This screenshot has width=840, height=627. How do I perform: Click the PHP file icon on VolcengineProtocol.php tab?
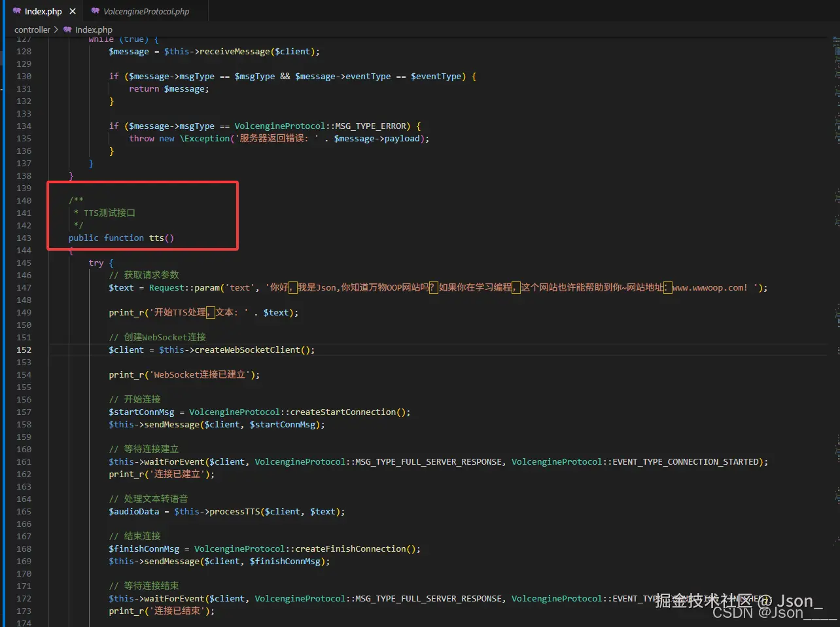[96, 11]
